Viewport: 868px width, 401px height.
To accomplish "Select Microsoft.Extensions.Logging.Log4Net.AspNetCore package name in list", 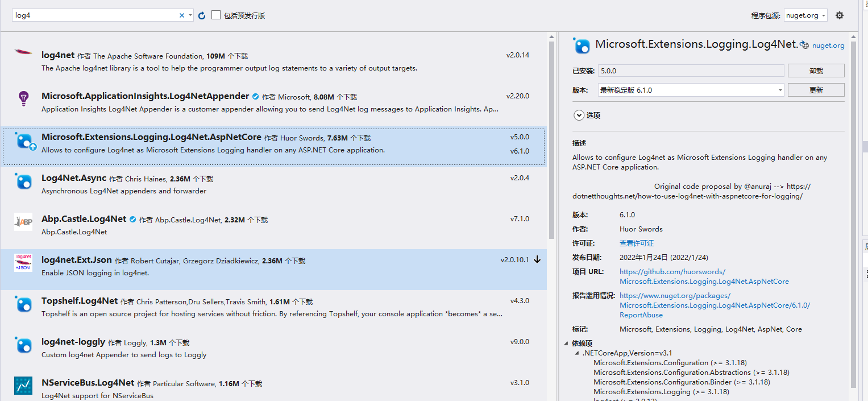I will tap(151, 137).
